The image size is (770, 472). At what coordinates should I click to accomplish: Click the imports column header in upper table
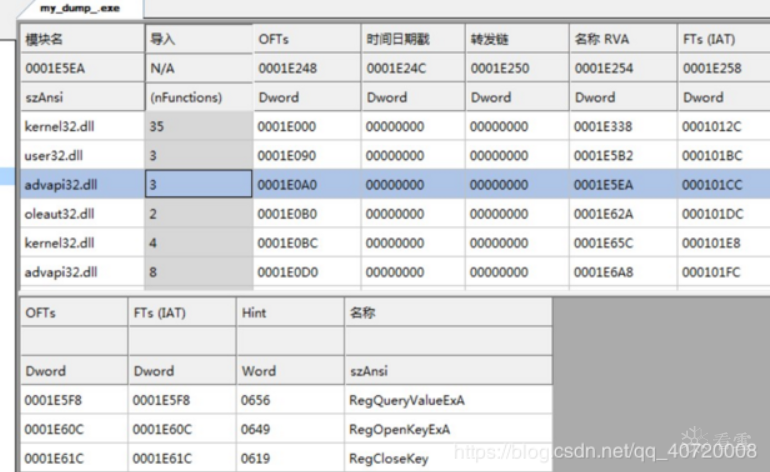pyautogui.click(x=199, y=39)
